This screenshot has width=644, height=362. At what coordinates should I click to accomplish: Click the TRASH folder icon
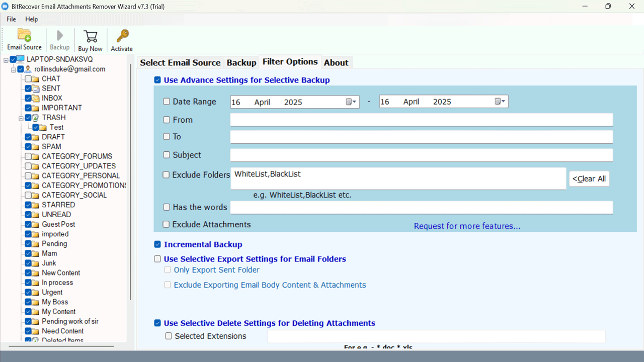click(36, 118)
